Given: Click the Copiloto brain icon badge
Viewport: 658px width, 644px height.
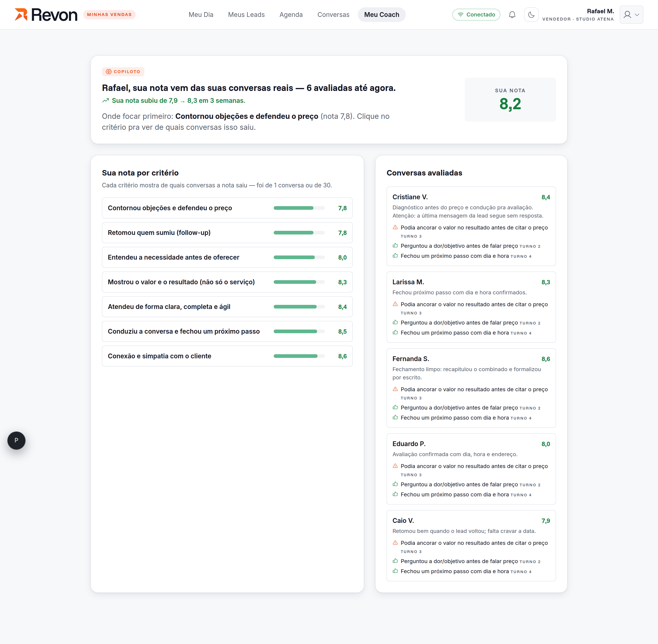Looking at the screenshot, I should click(123, 72).
